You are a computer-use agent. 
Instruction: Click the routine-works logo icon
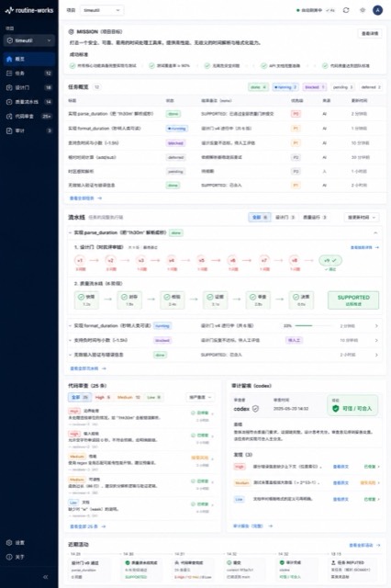click(9, 10)
